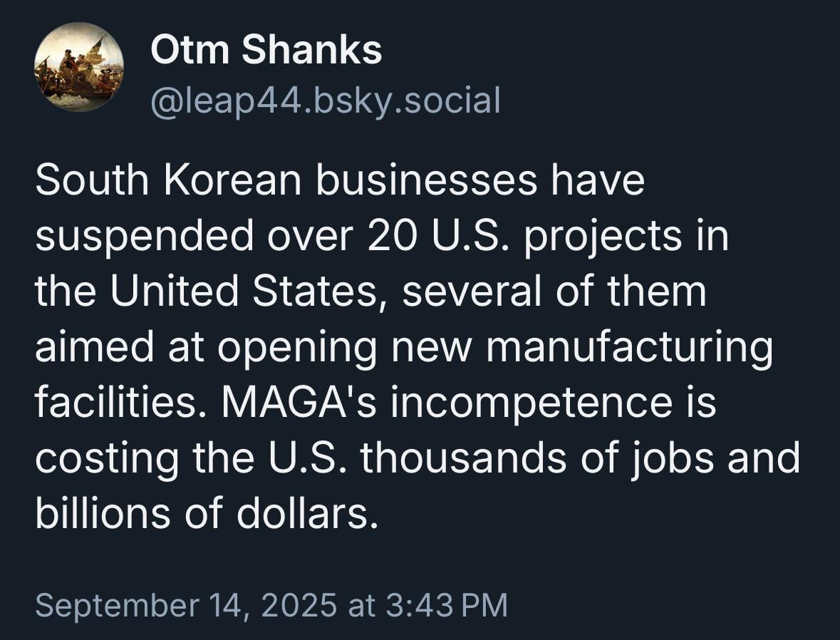Click the words 'the United States' in post
The width and height of the screenshot is (840, 640).
(207, 291)
